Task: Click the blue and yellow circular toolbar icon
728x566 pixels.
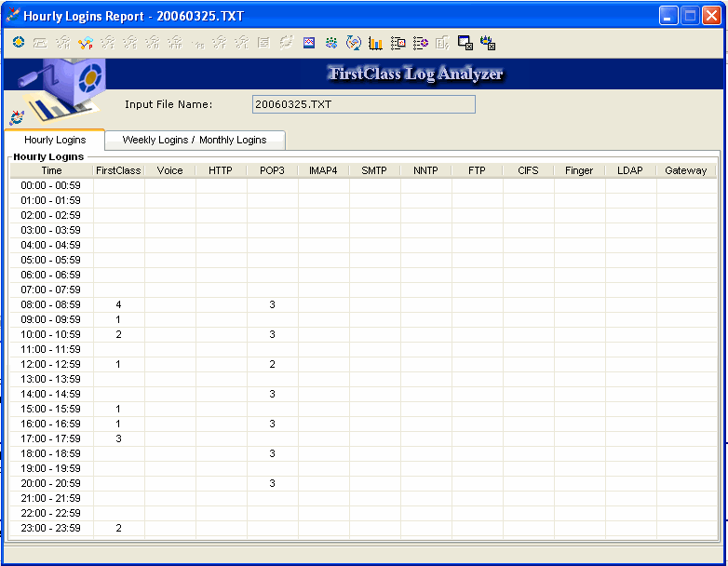Action: [19, 43]
